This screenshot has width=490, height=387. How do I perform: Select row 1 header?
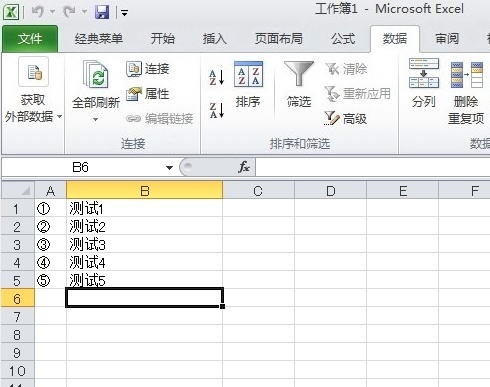click(18, 209)
